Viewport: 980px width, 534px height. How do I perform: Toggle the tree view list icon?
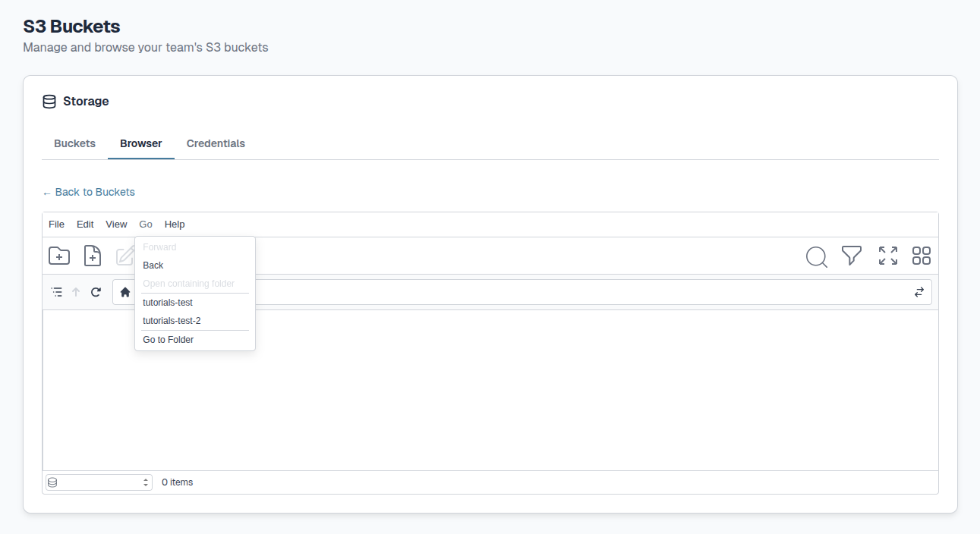pyautogui.click(x=57, y=292)
